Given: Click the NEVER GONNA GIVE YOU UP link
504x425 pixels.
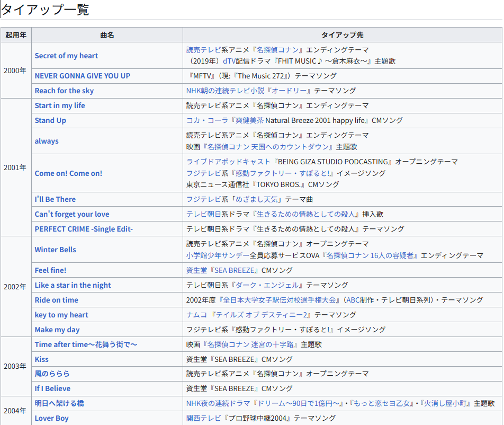Looking at the screenshot, I should [83, 76].
